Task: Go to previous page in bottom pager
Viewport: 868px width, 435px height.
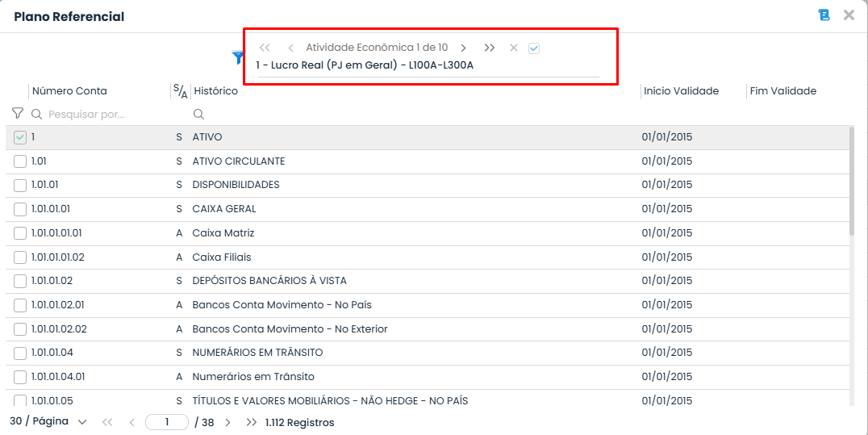Action: click(131, 422)
